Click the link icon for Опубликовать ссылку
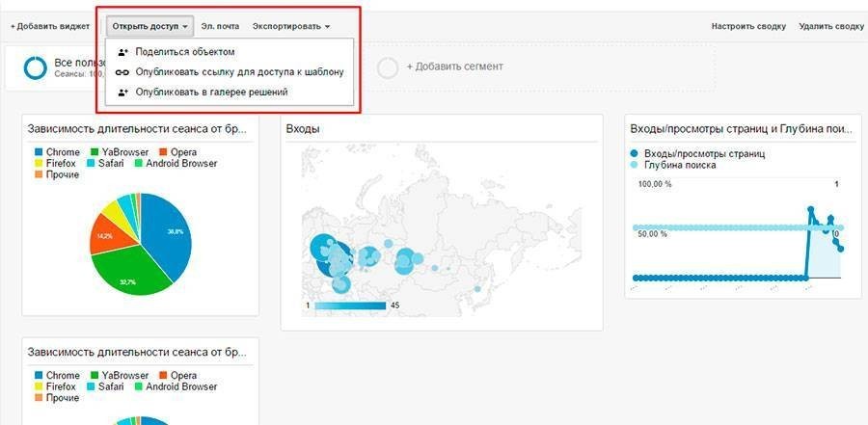 pyautogui.click(x=122, y=72)
